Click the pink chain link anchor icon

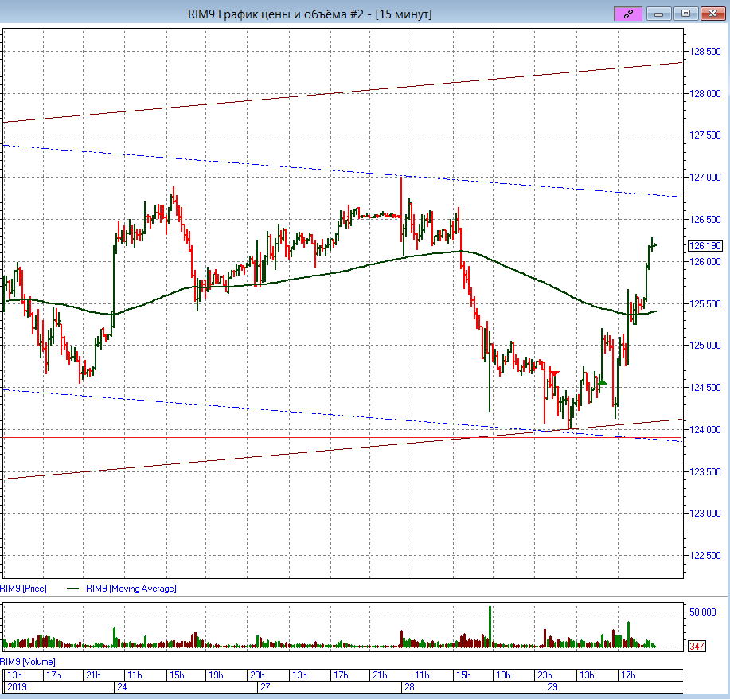point(627,14)
